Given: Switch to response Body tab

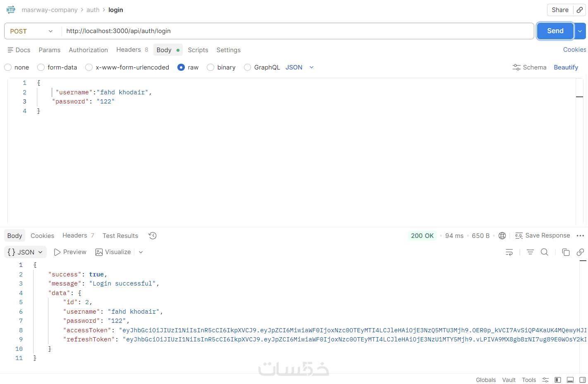Looking at the screenshot, I should 15,236.
